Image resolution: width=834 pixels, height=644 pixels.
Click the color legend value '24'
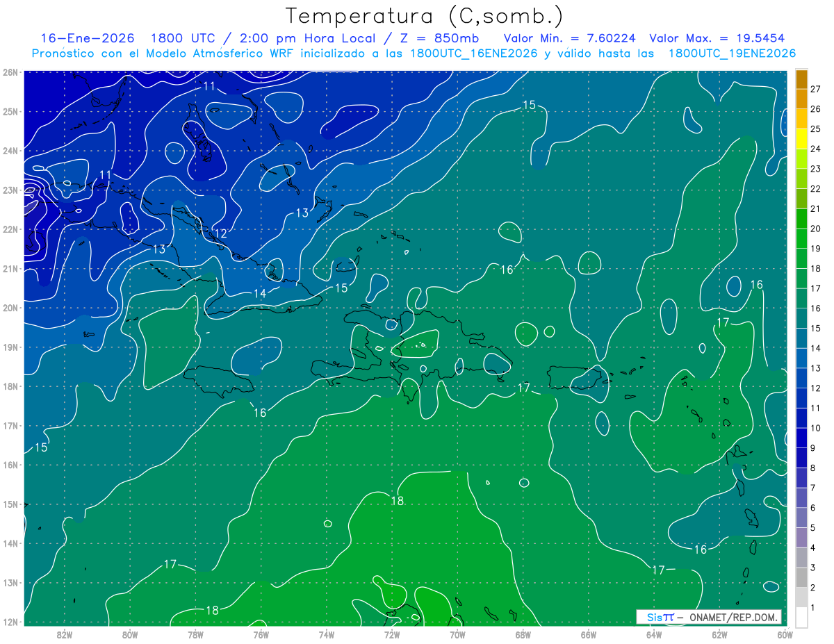(x=816, y=148)
